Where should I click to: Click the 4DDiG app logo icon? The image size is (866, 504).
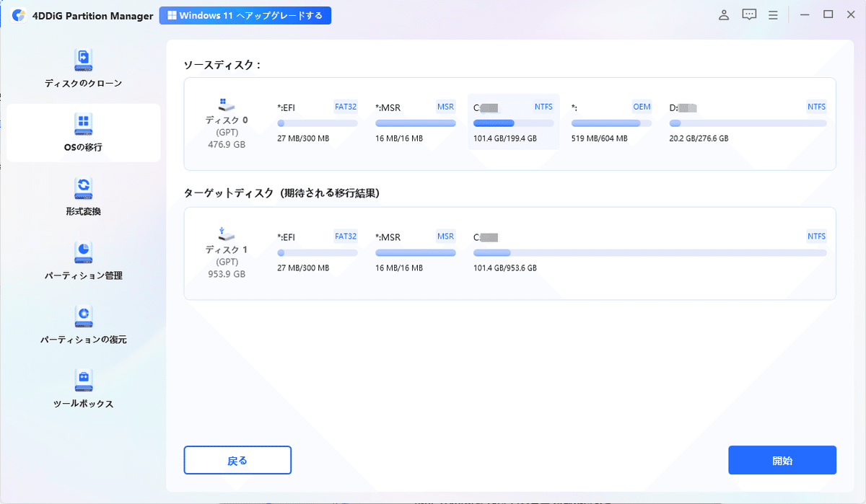(19, 16)
